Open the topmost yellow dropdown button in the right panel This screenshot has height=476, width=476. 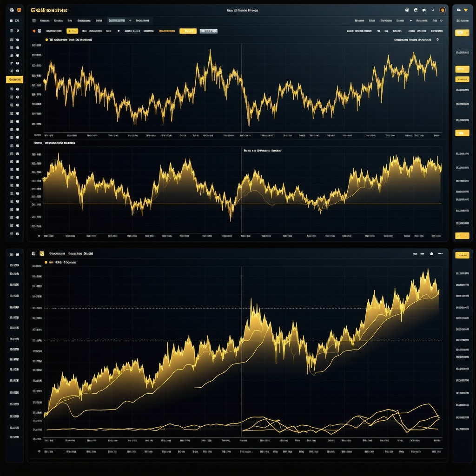click(462, 33)
